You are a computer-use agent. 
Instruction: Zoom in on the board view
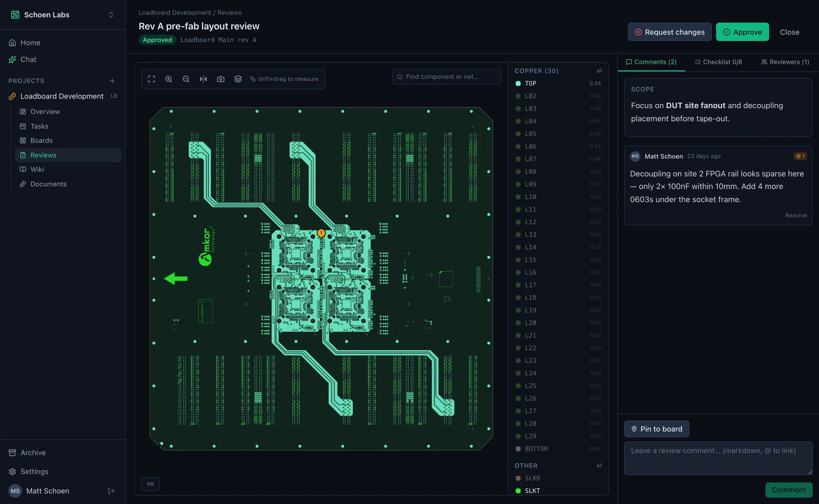click(x=169, y=79)
